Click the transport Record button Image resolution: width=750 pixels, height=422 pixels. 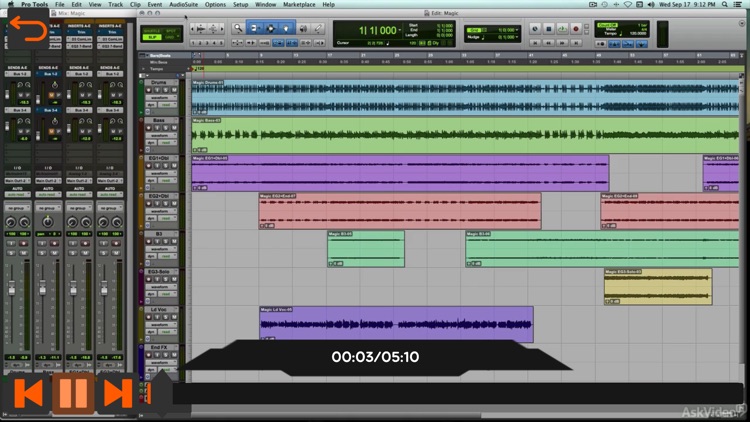point(576,29)
